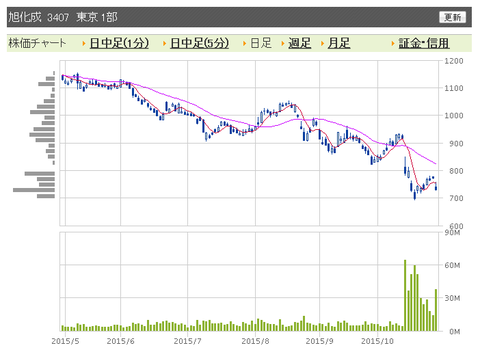Click the 1200 price axis label
The height and width of the screenshot is (363, 480).
[x=454, y=61]
